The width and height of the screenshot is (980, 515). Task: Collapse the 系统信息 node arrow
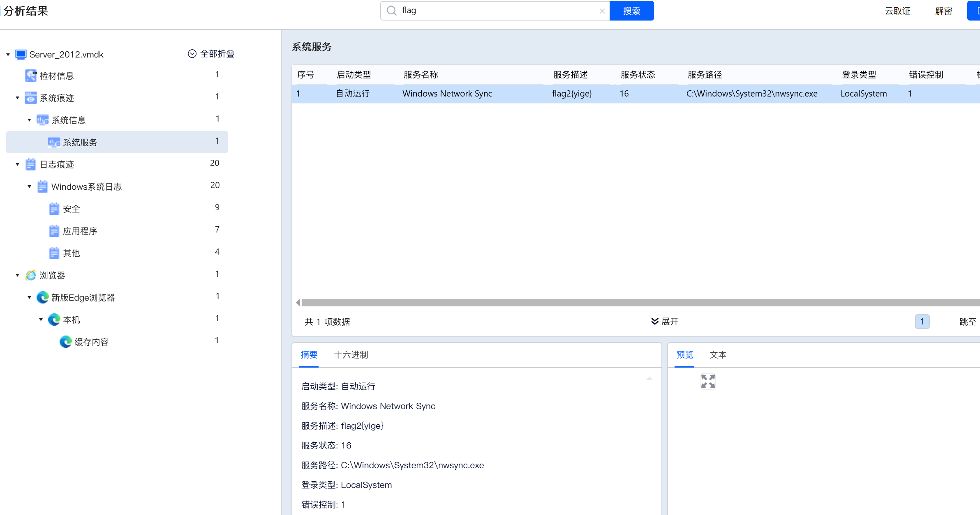point(29,120)
